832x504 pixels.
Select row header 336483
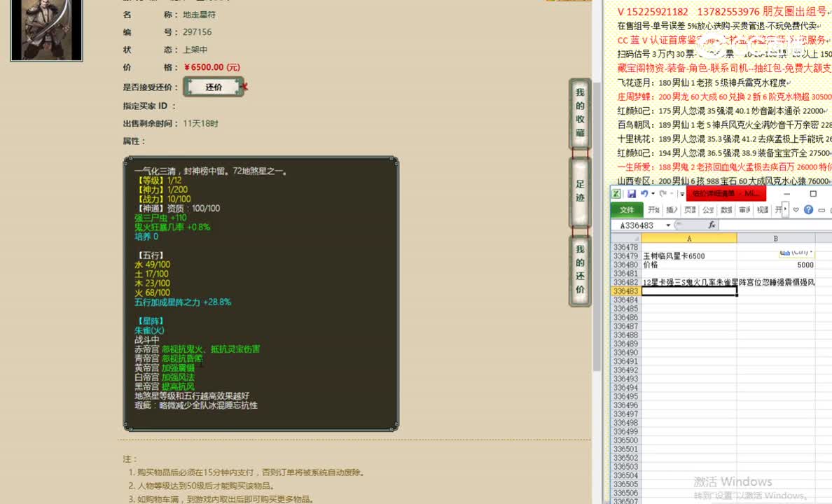(x=625, y=290)
